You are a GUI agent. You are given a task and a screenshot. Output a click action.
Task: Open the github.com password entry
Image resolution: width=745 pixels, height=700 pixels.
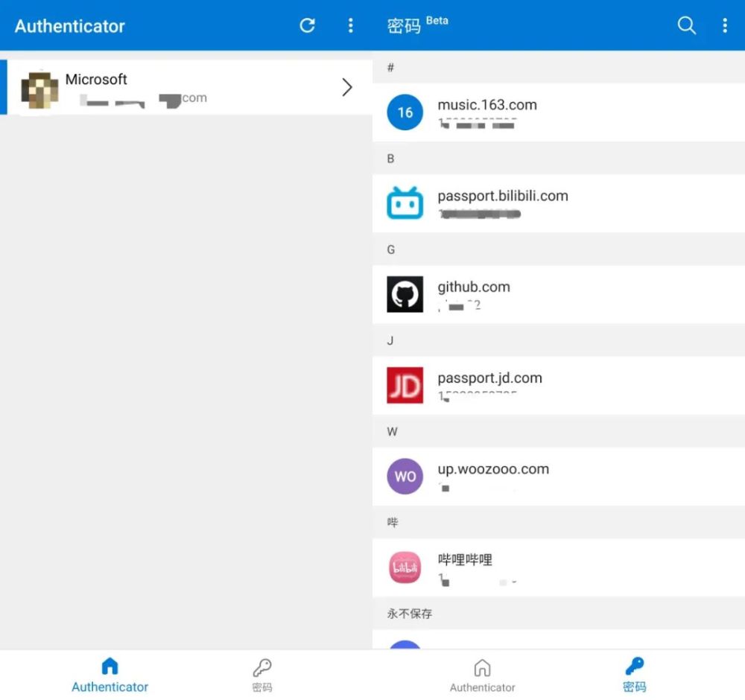(559, 294)
